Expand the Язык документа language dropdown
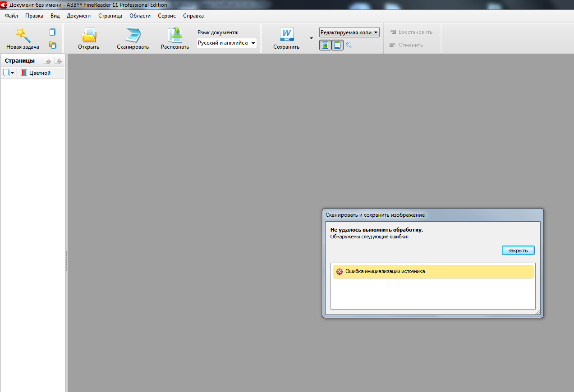The width and height of the screenshot is (574, 392). 253,43
